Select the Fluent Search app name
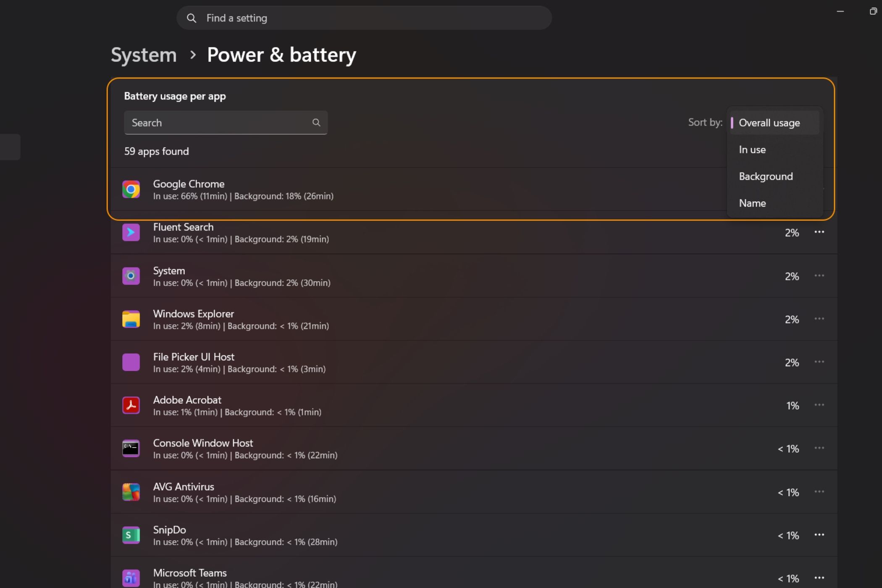 pyautogui.click(x=183, y=227)
